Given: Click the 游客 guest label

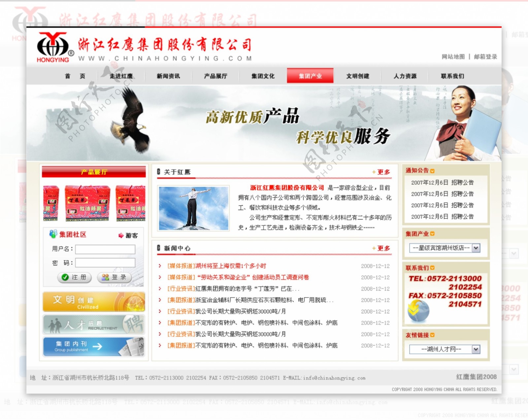Looking at the screenshot, I should click(132, 235).
